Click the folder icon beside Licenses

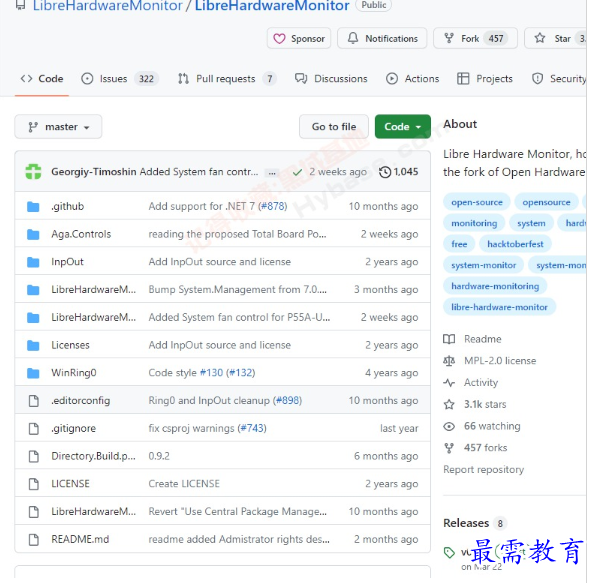click(33, 345)
